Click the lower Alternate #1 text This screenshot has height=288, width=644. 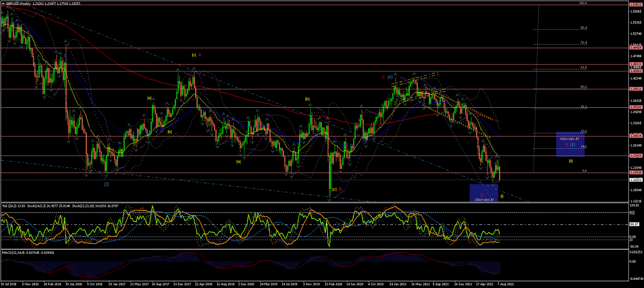click(485, 200)
